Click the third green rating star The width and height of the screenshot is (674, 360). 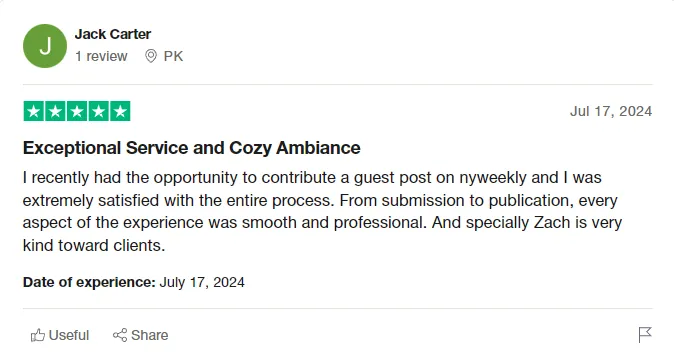click(x=77, y=111)
